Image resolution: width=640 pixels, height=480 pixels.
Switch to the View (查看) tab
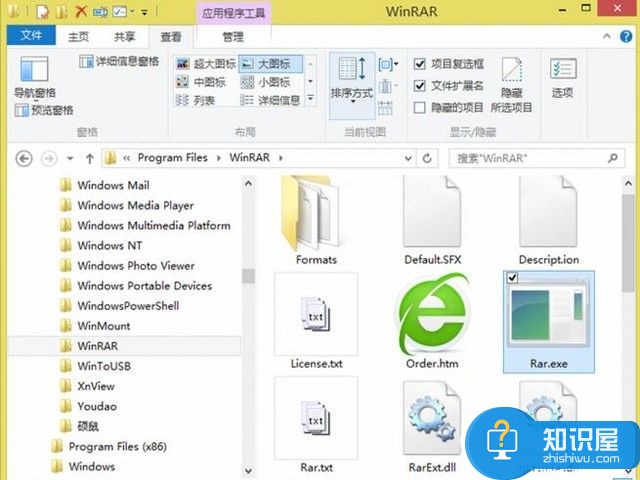171,37
